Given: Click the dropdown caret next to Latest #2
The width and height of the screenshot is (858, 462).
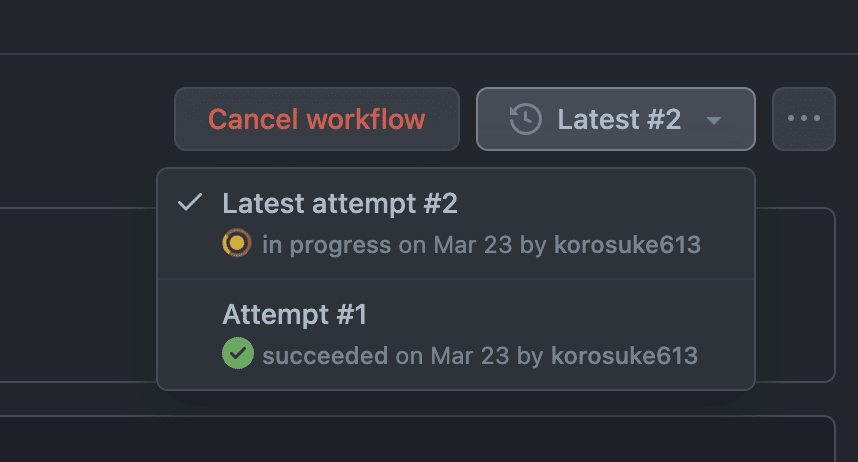Looking at the screenshot, I should (714, 120).
